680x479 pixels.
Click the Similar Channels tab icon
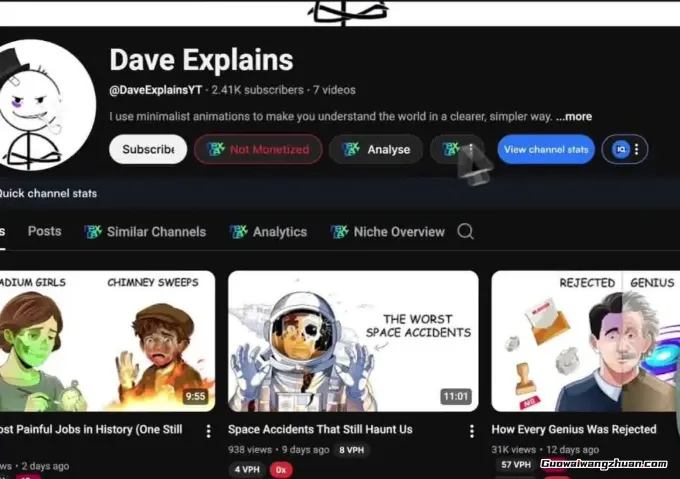(93, 231)
